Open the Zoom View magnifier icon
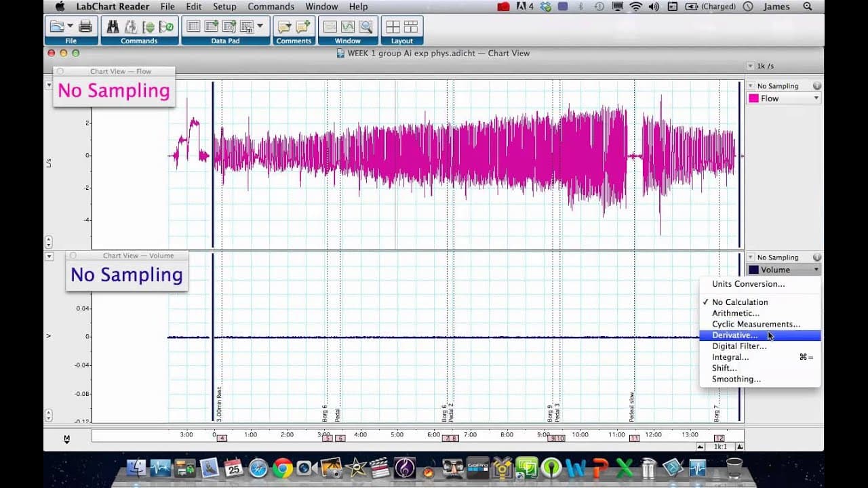 pos(366,26)
